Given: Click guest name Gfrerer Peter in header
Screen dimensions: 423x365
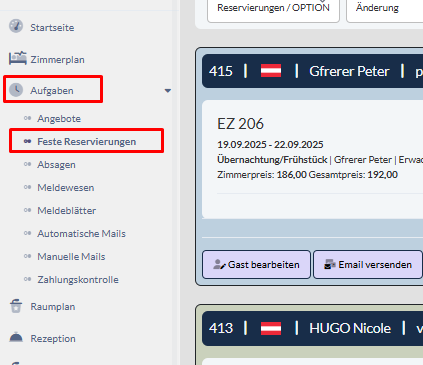Looking at the screenshot, I should click(349, 71).
